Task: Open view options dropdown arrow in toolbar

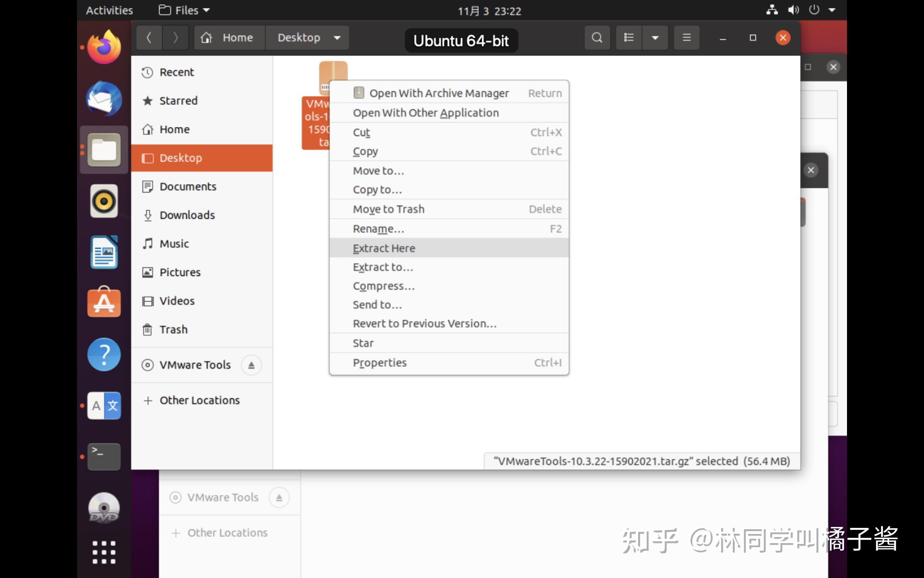Action: pyautogui.click(x=655, y=38)
